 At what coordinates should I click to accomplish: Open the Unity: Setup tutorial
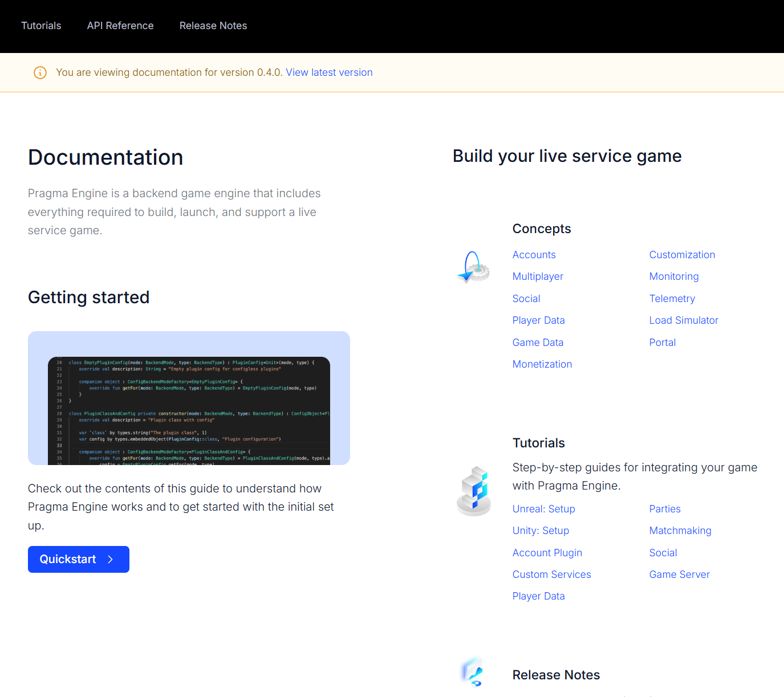point(541,531)
